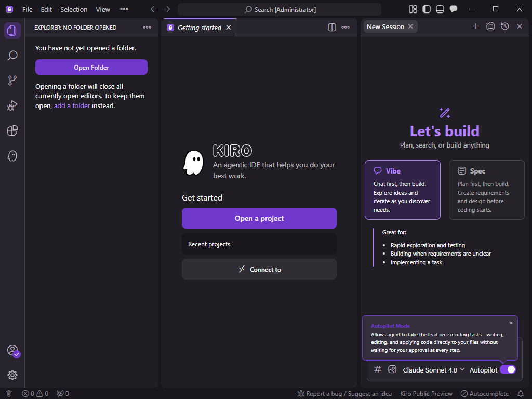Open the Extensions view
The width and height of the screenshot is (532, 399).
pyautogui.click(x=12, y=130)
